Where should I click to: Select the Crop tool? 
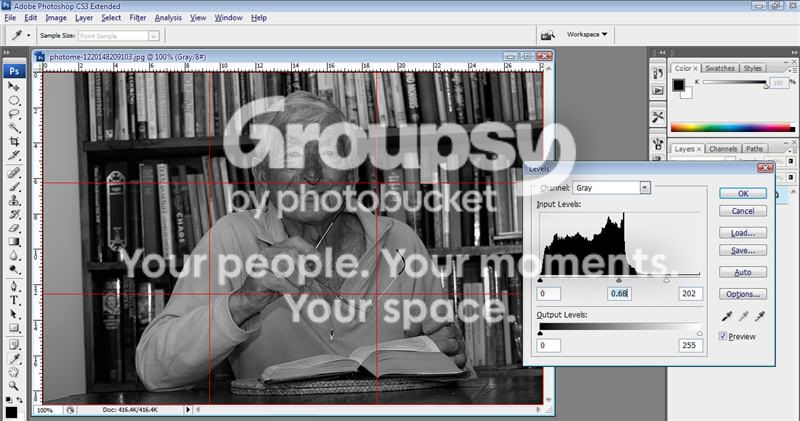click(x=14, y=141)
